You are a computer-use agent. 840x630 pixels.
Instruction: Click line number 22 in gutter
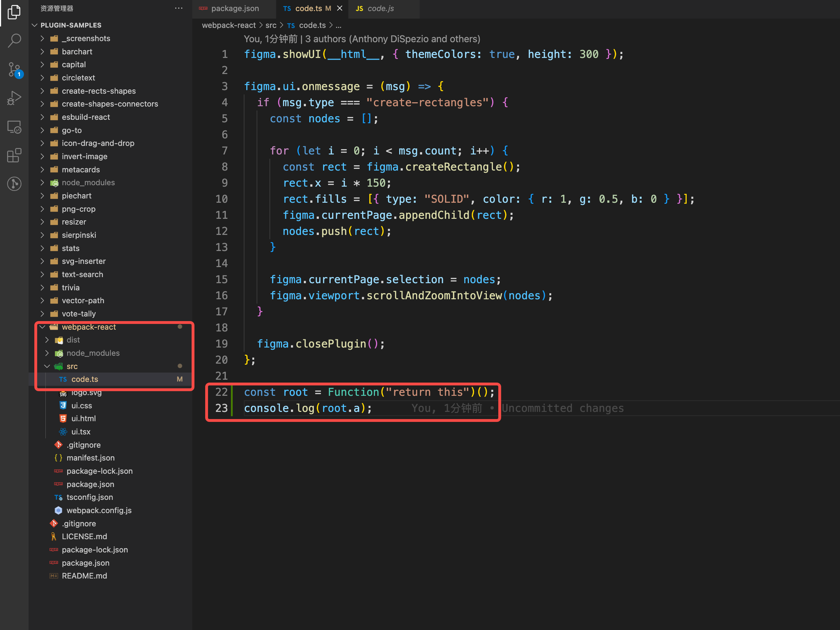(x=221, y=392)
